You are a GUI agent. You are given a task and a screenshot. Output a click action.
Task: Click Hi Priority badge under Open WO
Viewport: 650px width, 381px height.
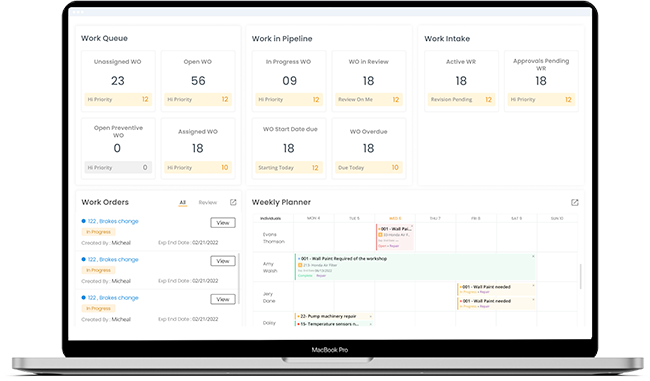coord(198,99)
